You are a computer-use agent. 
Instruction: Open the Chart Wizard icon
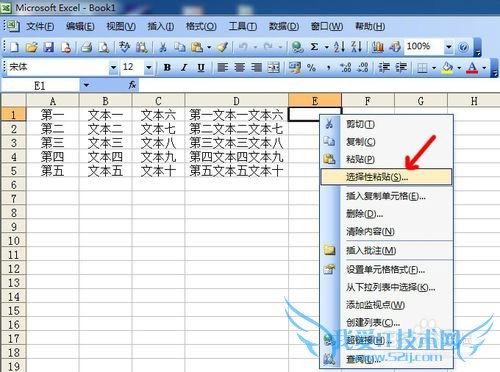377,47
